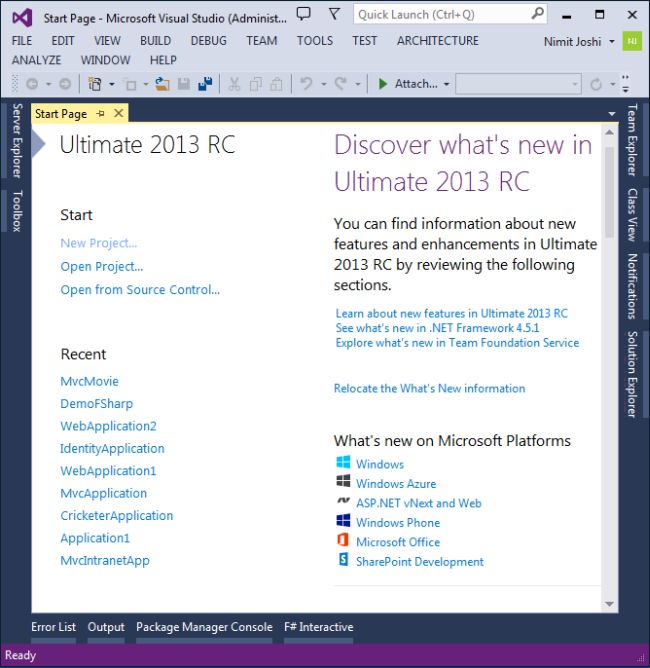Open the FILE menu
Image resolution: width=650 pixels, height=668 pixels.
[22, 41]
